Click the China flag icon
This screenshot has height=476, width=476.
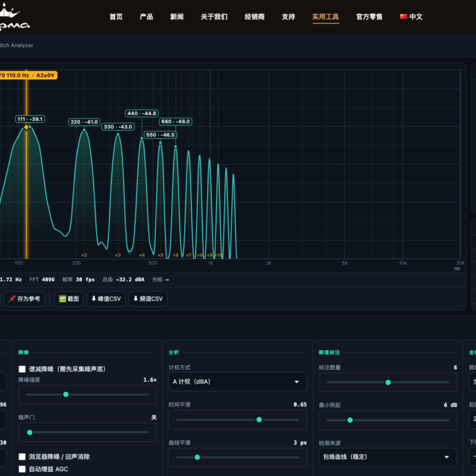[403, 16]
